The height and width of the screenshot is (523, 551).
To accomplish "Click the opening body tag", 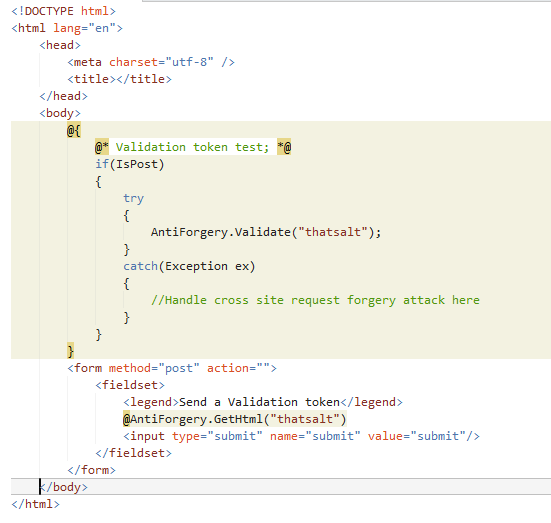I will coord(60,113).
